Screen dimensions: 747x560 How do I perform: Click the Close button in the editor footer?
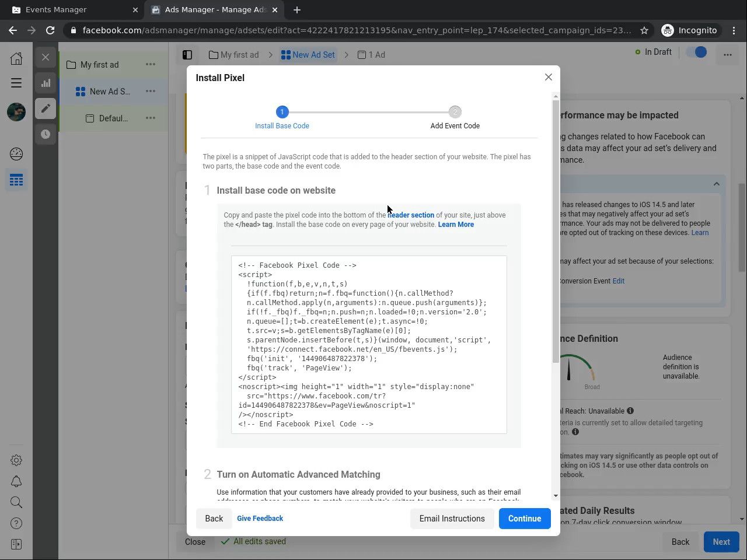click(x=195, y=542)
